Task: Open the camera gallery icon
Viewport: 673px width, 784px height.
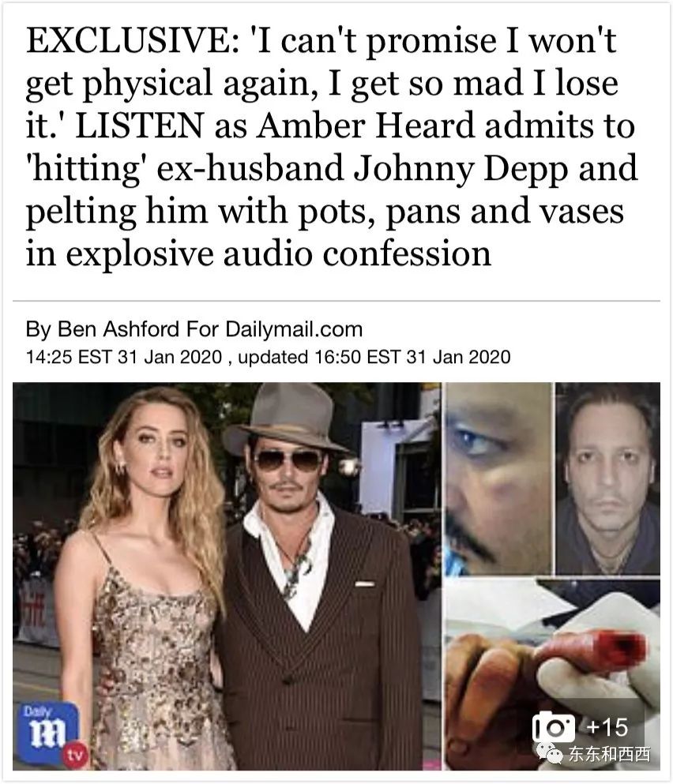Action: (554, 726)
